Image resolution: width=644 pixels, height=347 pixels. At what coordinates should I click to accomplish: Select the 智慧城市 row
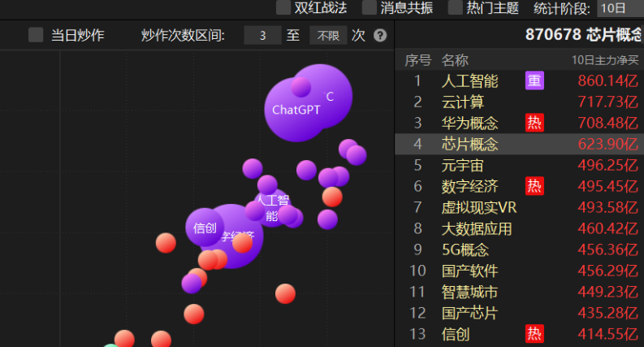click(519, 292)
